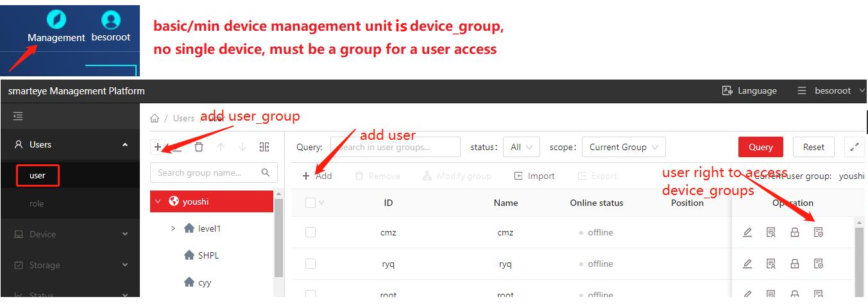The image size is (868, 306).
Task: Click the edit pencil icon for cmz
Action: tap(747, 232)
